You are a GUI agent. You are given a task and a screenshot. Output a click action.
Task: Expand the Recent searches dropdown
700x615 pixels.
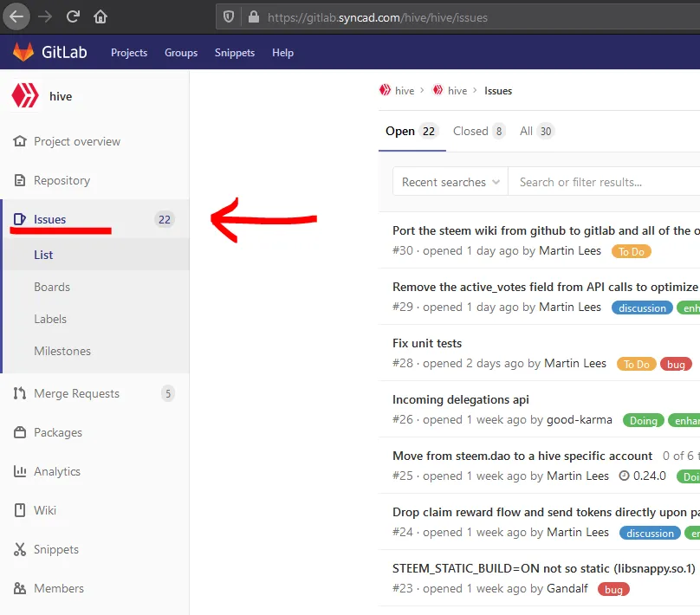click(x=450, y=182)
